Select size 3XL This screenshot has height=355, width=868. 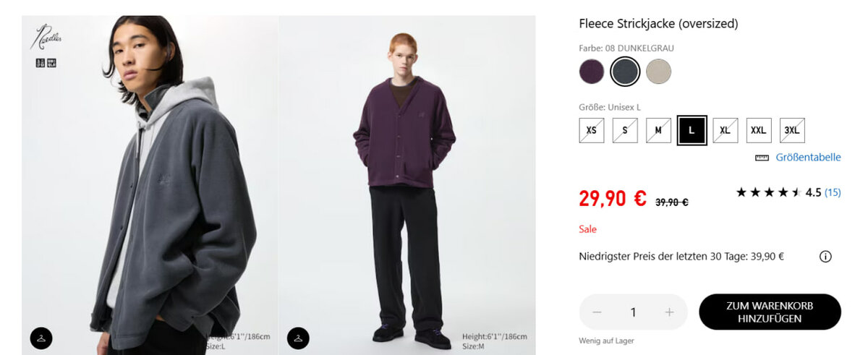[792, 130]
